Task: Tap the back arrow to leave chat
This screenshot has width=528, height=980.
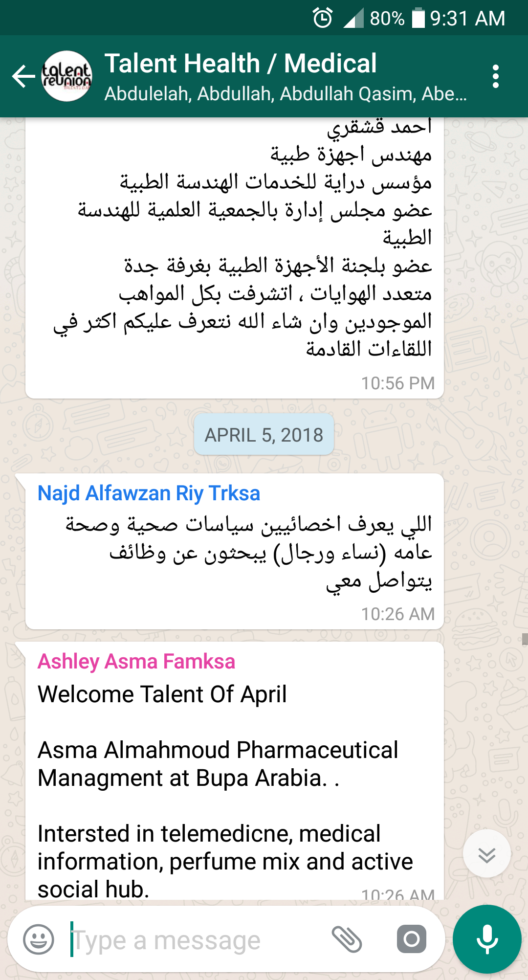Action: coord(23,77)
